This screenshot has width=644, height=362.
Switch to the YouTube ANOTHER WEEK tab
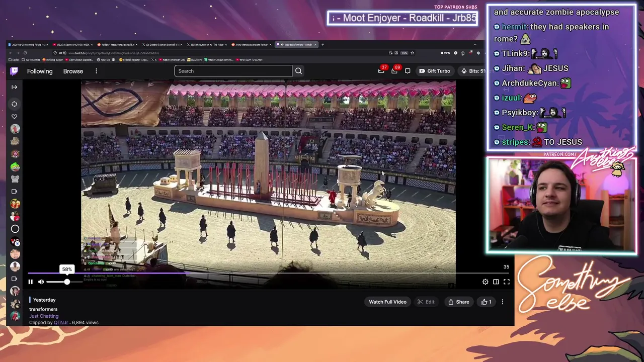click(72, 45)
